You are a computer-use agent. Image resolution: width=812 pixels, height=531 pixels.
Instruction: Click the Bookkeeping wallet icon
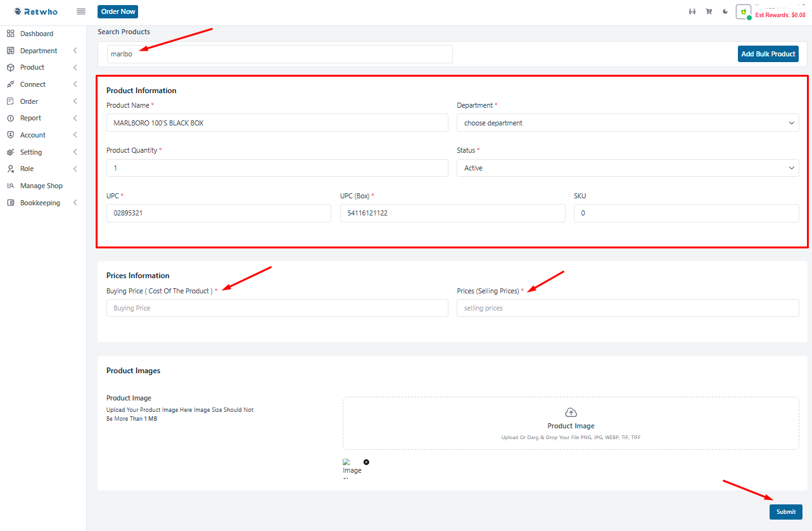(10, 203)
